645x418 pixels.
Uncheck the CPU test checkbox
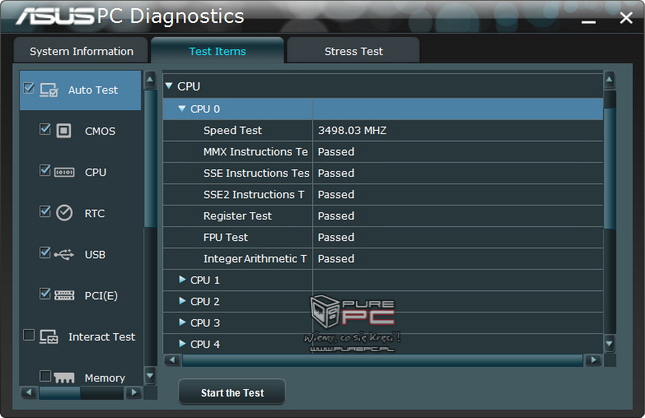tap(45, 170)
